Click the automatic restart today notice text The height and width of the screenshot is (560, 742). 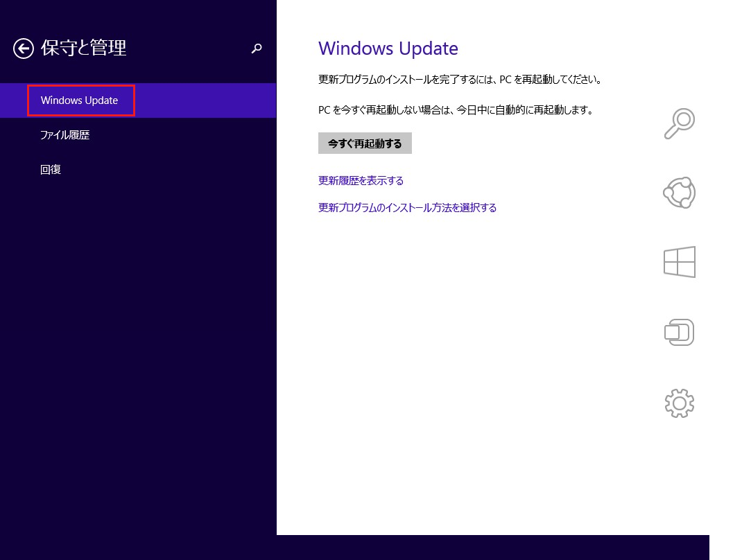[x=456, y=110]
